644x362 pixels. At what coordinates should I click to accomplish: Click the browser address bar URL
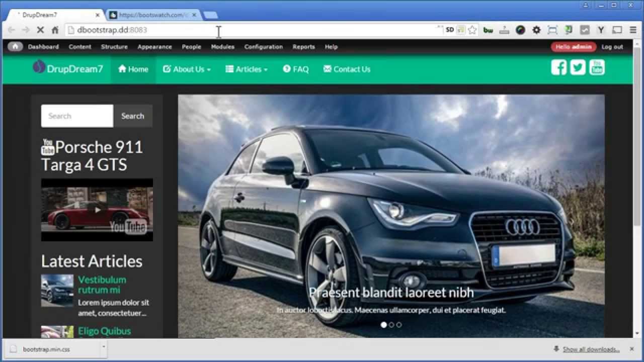[112, 30]
